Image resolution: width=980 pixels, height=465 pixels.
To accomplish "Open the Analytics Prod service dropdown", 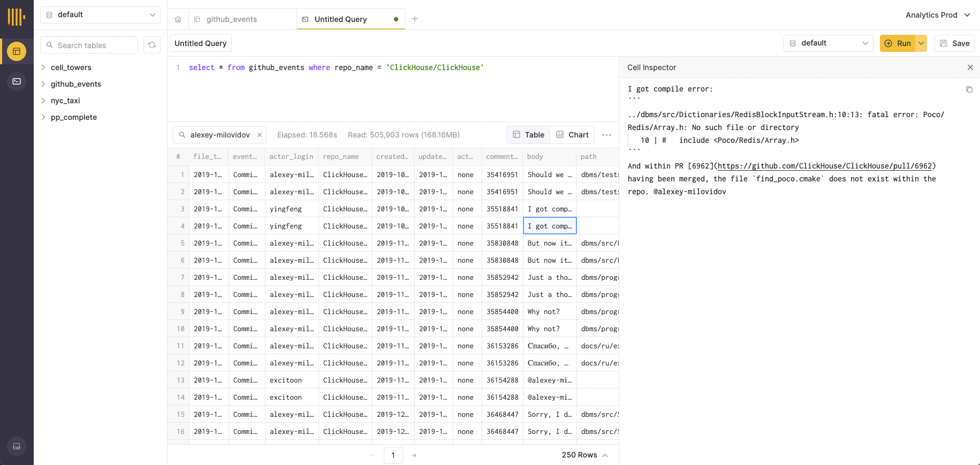I will (x=938, y=15).
